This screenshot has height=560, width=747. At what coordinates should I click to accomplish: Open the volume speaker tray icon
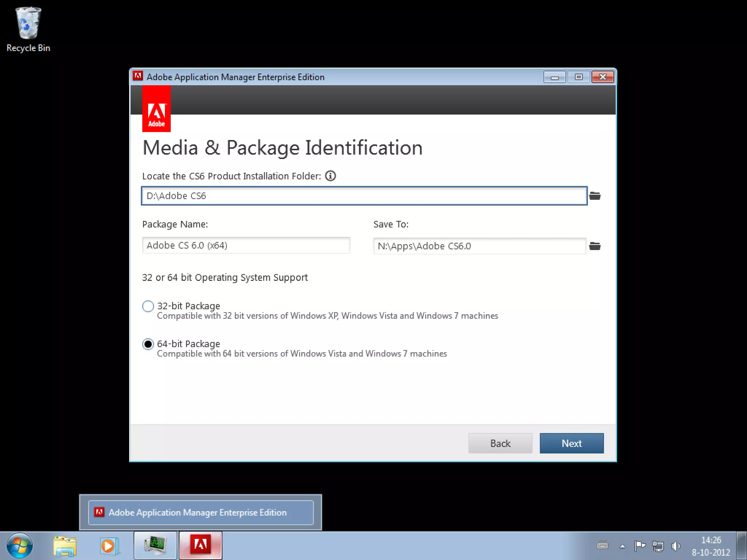pos(676,546)
